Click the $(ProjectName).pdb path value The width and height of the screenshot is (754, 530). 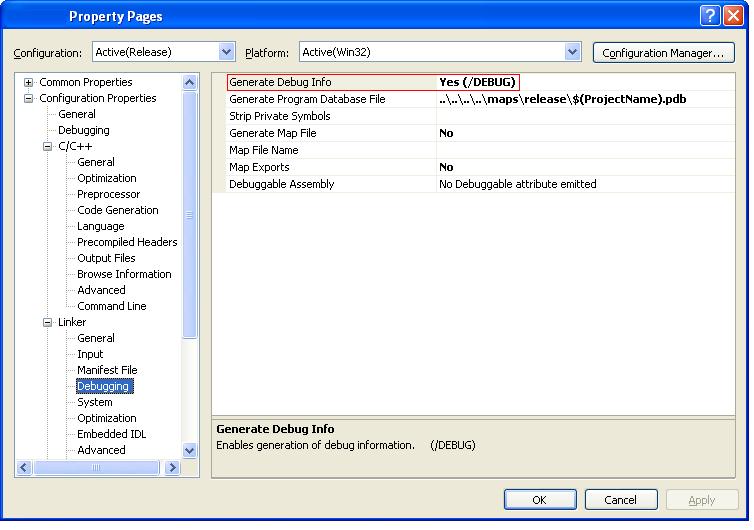[x=563, y=100]
